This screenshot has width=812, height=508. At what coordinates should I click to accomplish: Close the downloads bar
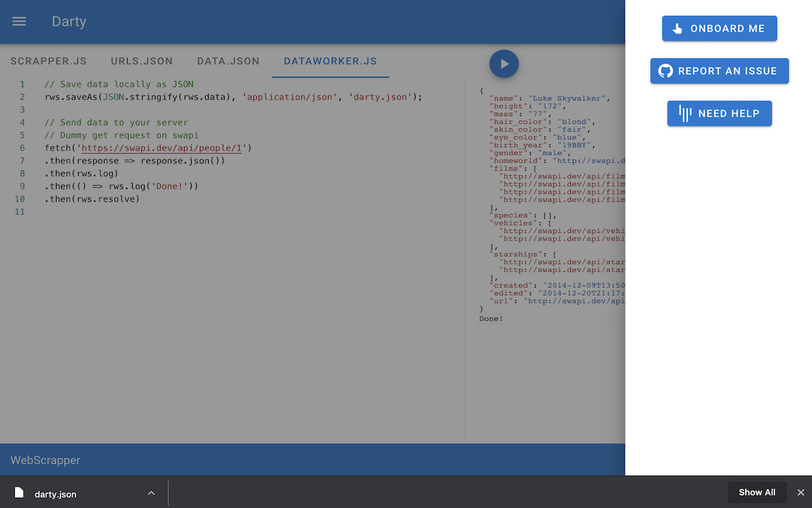tap(801, 493)
